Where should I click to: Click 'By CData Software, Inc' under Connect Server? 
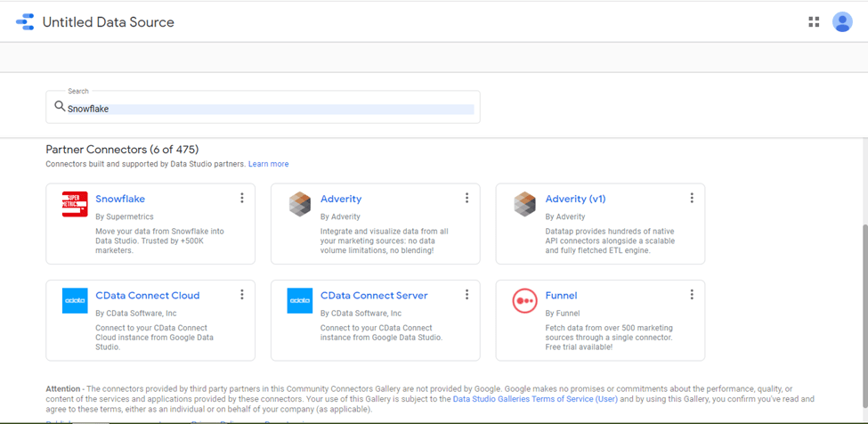pyautogui.click(x=361, y=314)
